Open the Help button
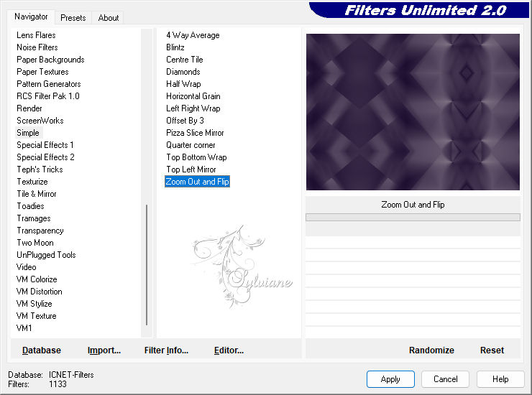 coord(500,378)
